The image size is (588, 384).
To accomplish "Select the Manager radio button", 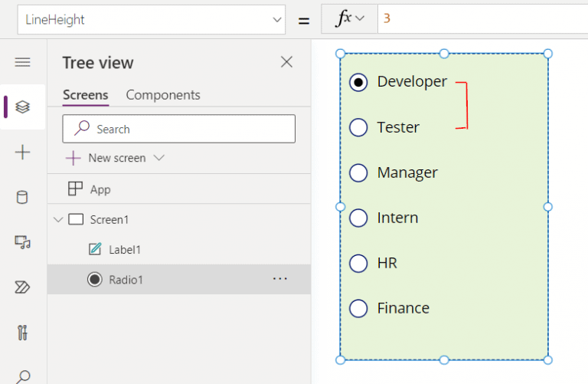I will pyautogui.click(x=358, y=172).
